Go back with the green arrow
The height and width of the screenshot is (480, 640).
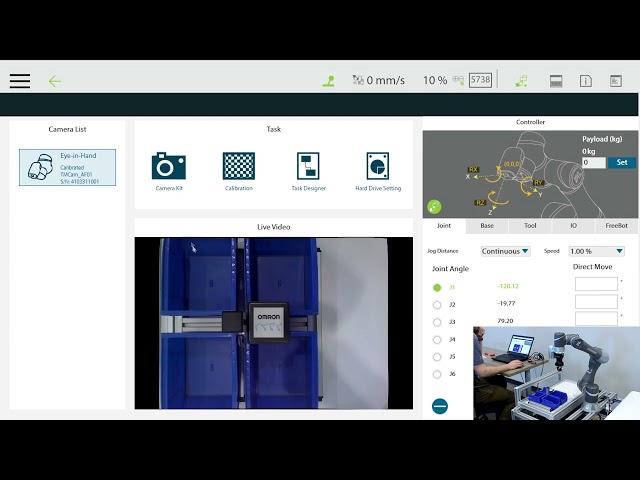(x=55, y=81)
